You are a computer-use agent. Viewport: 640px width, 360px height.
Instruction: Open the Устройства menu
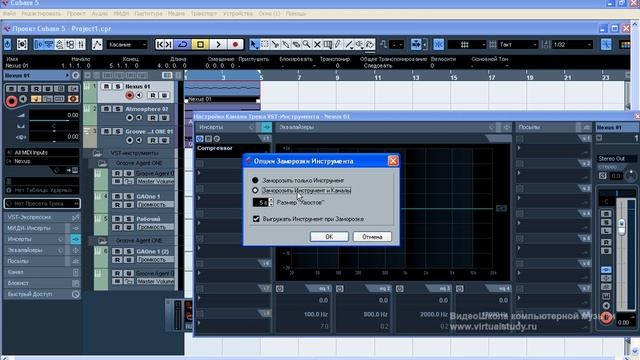click(x=238, y=13)
